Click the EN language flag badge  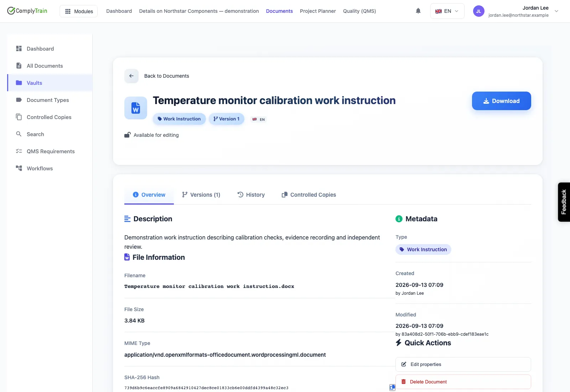point(259,119)
